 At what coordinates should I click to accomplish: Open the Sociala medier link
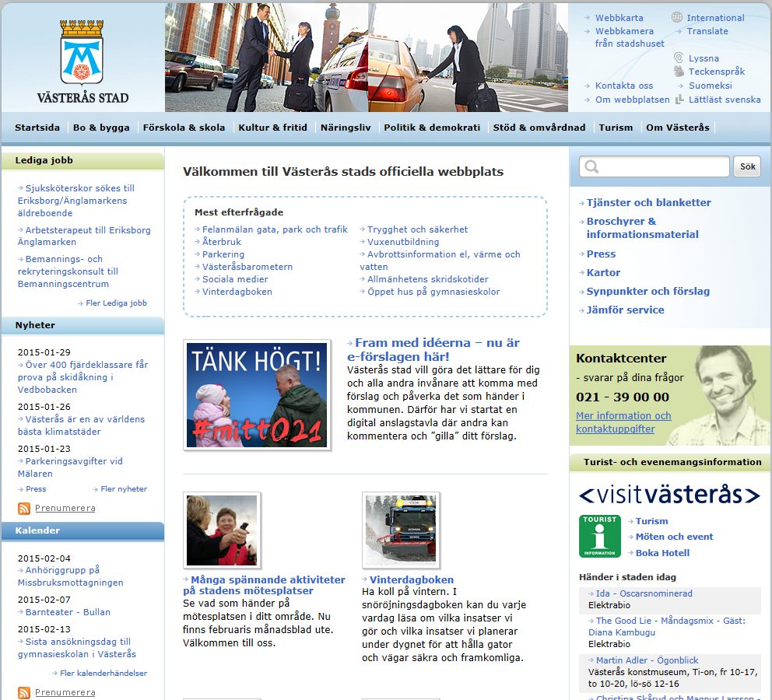[235, 279]
